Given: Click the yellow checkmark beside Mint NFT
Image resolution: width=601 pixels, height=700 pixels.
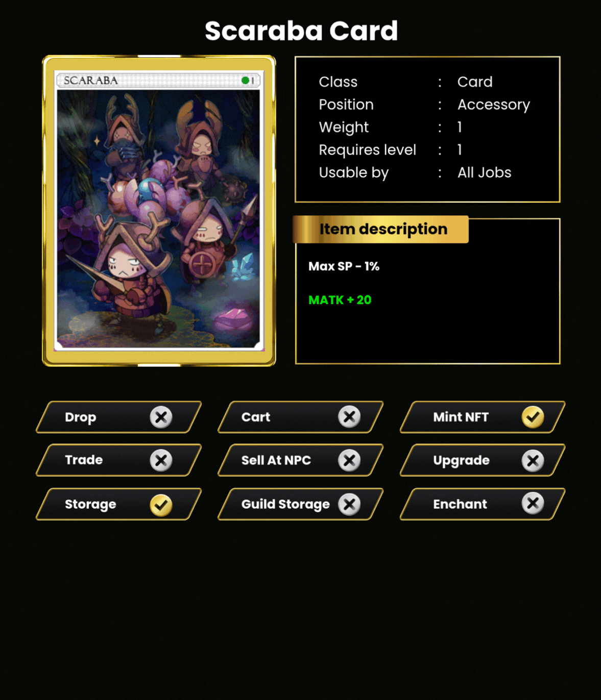Looking at the screenshot, I should point(533,417).
